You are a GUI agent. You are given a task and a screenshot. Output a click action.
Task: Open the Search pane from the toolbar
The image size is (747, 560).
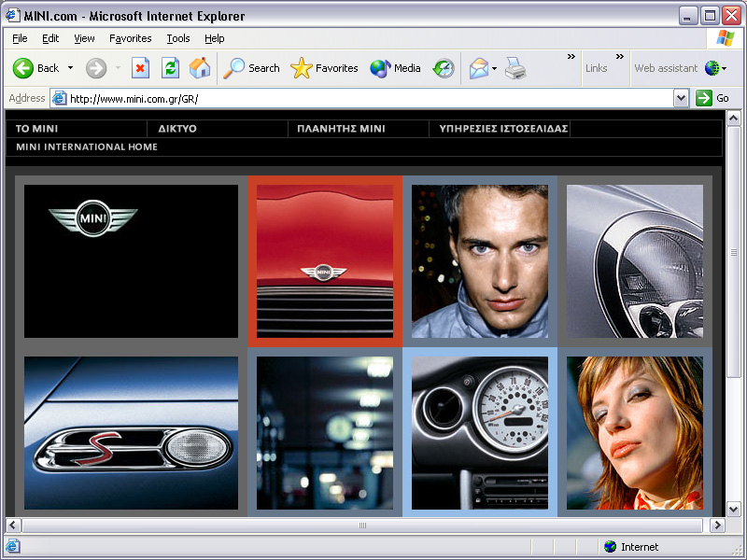point(251,68)
